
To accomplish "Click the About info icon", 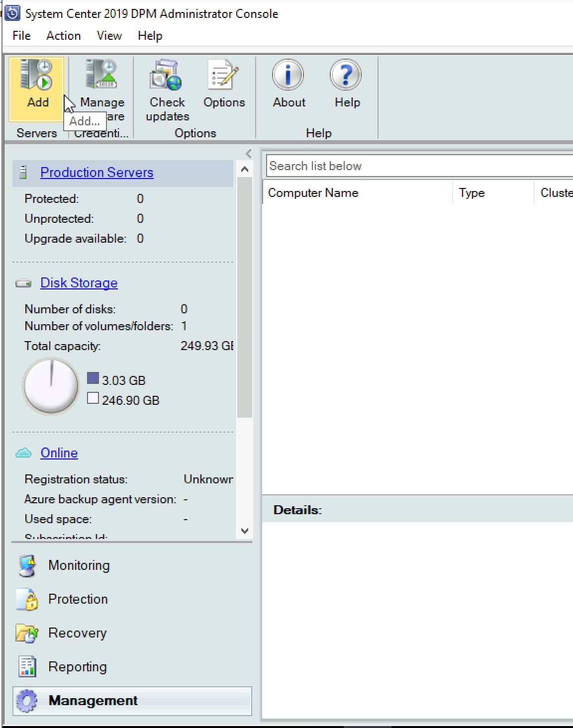I will pyautogui.click(x=288, y=75).
